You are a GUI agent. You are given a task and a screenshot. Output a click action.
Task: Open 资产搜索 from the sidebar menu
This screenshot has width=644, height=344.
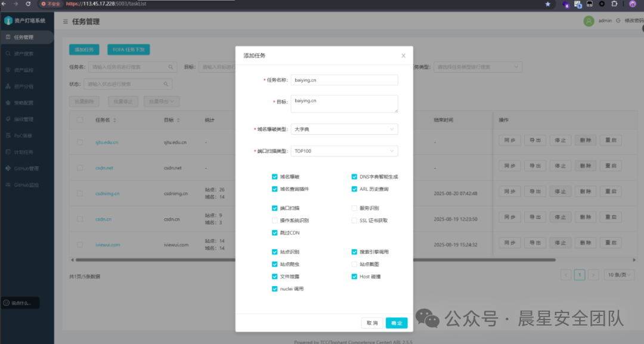pos(24,54)
